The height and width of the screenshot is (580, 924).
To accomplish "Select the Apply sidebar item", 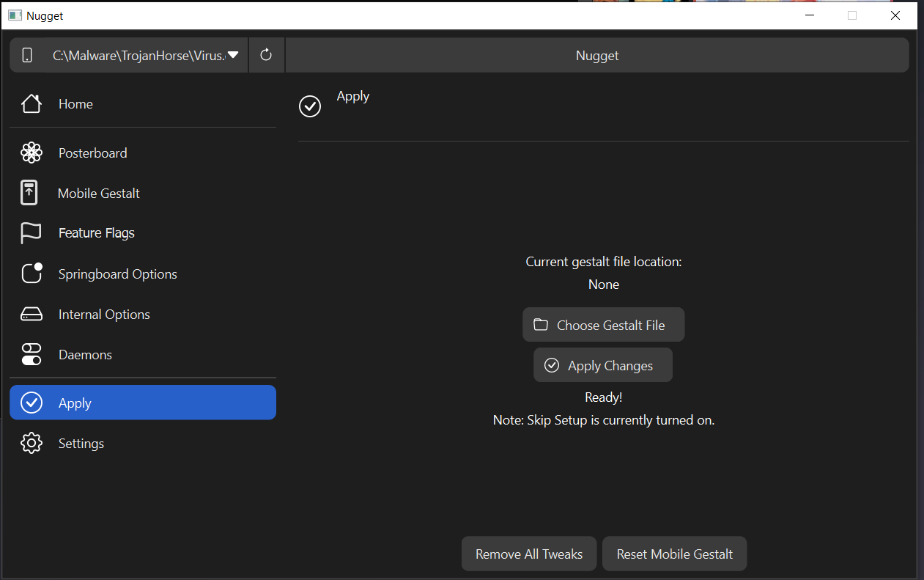I will 143,403.
